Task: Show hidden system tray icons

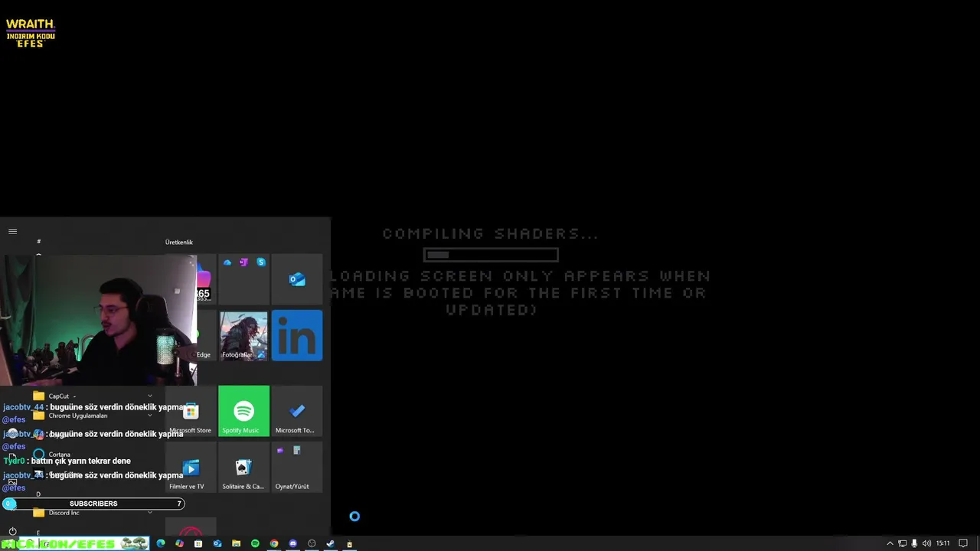Action: point(890,543)
